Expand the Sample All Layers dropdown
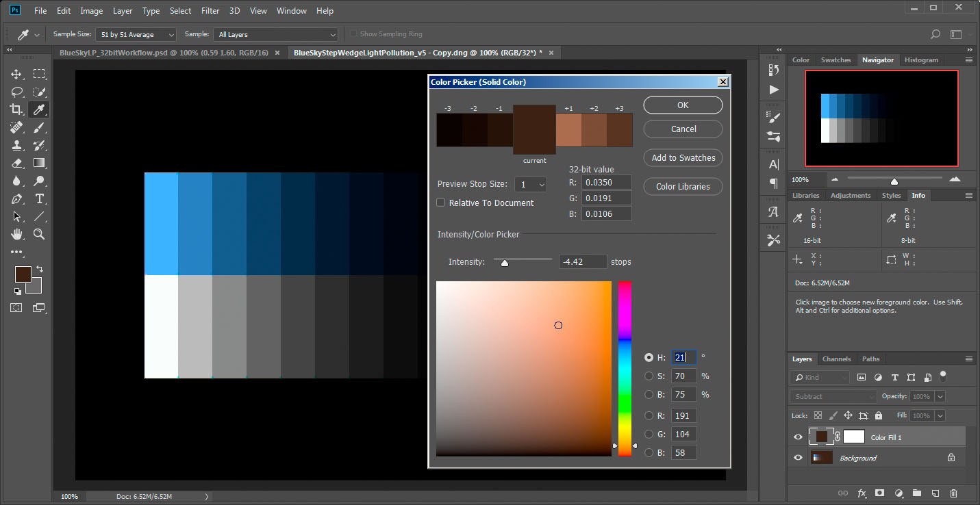The width and height of the screenshot is (980, 505). coord(276,34)
